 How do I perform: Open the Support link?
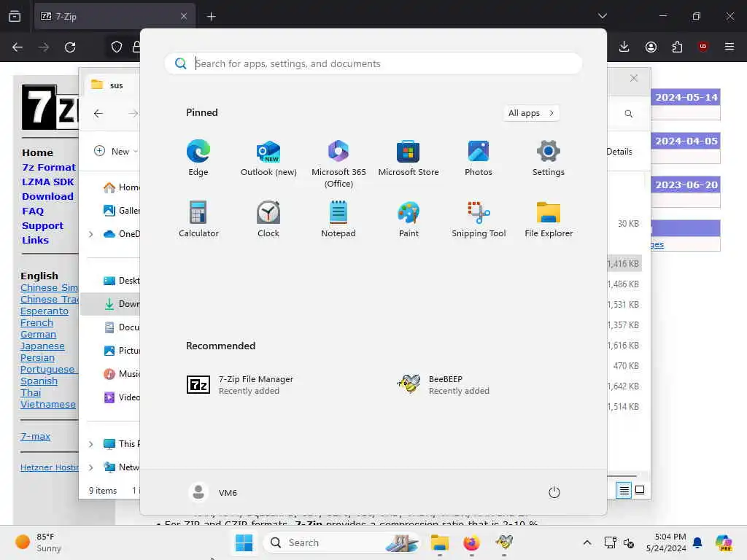pyautogui.click(x=42, y=226)
